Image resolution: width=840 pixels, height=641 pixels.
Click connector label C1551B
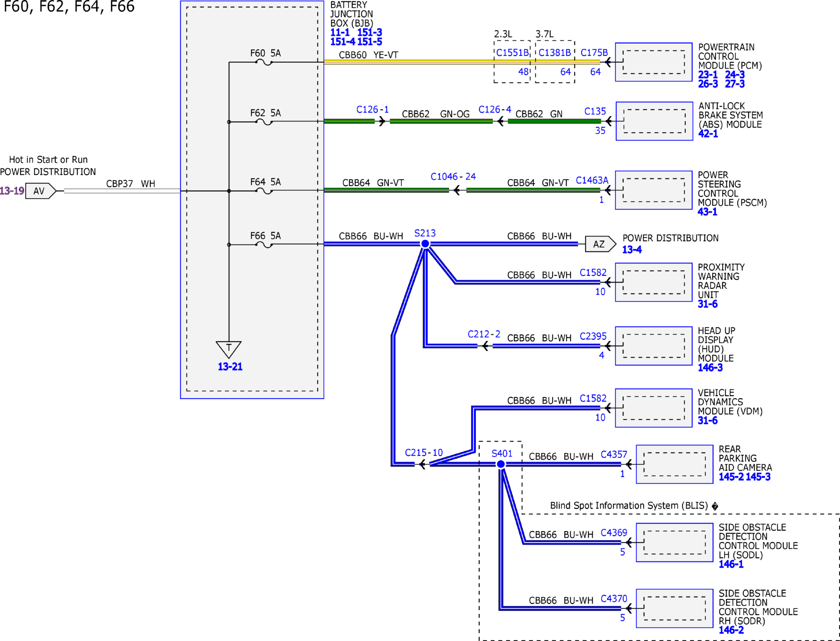[512, 52]
